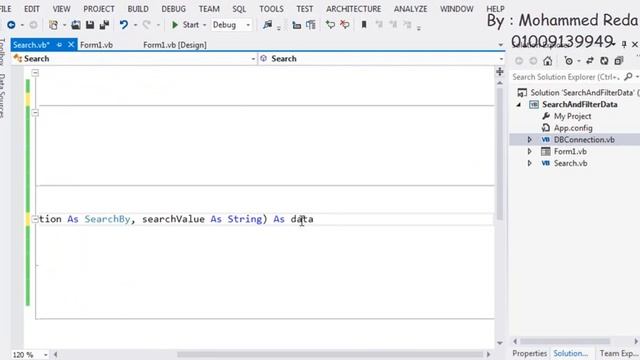
Task: Click the Search Solution Explorer field
Action: click(x=567, y=77)
